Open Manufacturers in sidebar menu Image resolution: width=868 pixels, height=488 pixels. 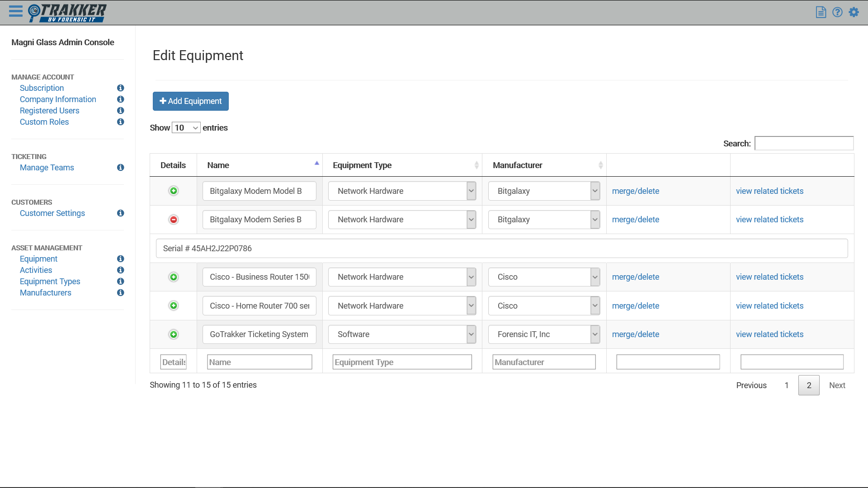(x=45, y=293)
